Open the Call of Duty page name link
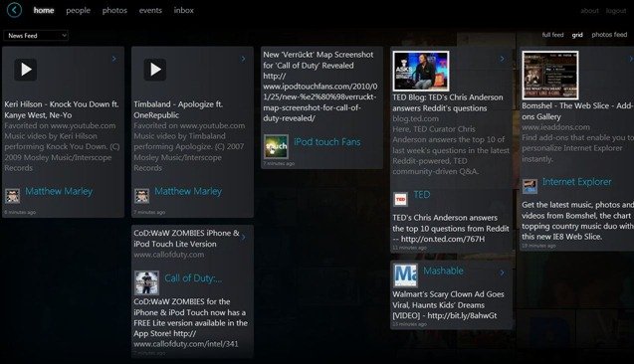The width and height of the screenshot is (634, 364). pos(193,278)
